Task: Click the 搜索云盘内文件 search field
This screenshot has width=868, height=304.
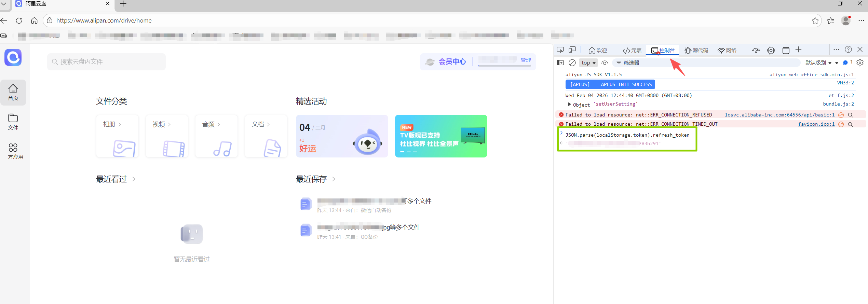Action: coord(106,62)
